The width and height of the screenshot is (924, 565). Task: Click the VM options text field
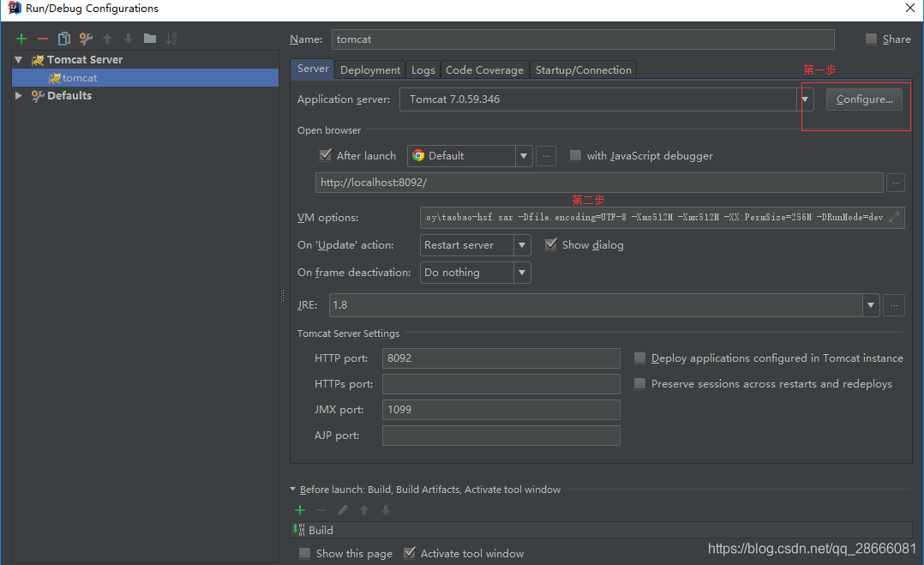pyautogui.click(x=663, y=218)
